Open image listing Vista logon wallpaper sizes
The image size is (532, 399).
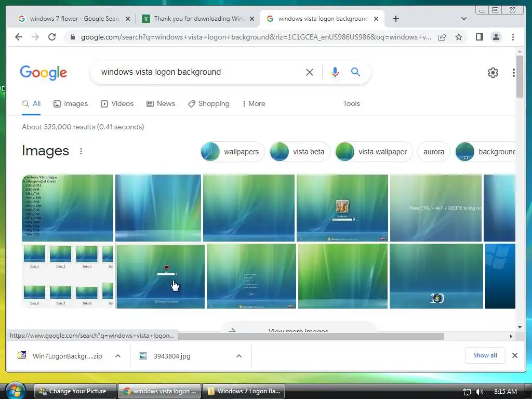pyautogui.click(x=68, y=208)
